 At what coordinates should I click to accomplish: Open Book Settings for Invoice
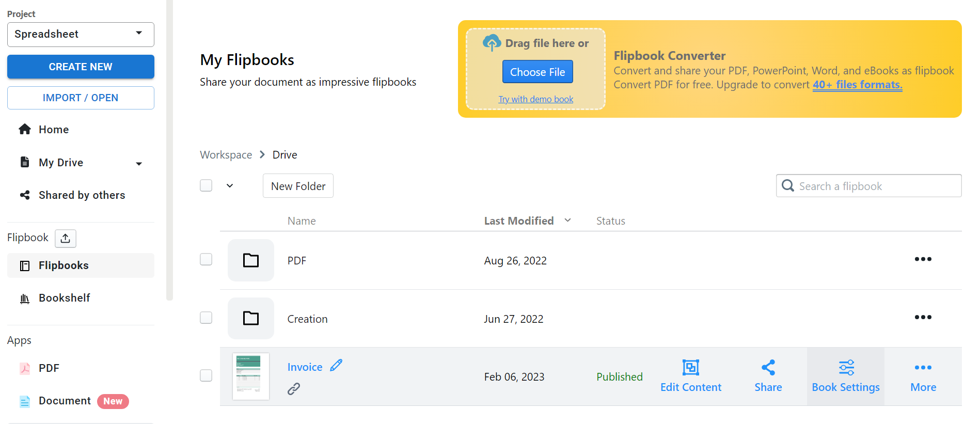(845, 376)
